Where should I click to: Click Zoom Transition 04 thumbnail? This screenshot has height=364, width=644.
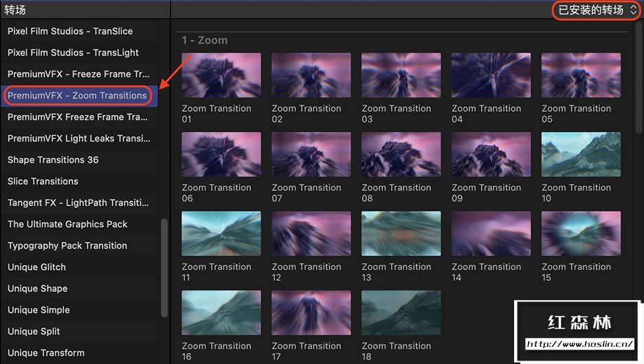coord(491,75)
